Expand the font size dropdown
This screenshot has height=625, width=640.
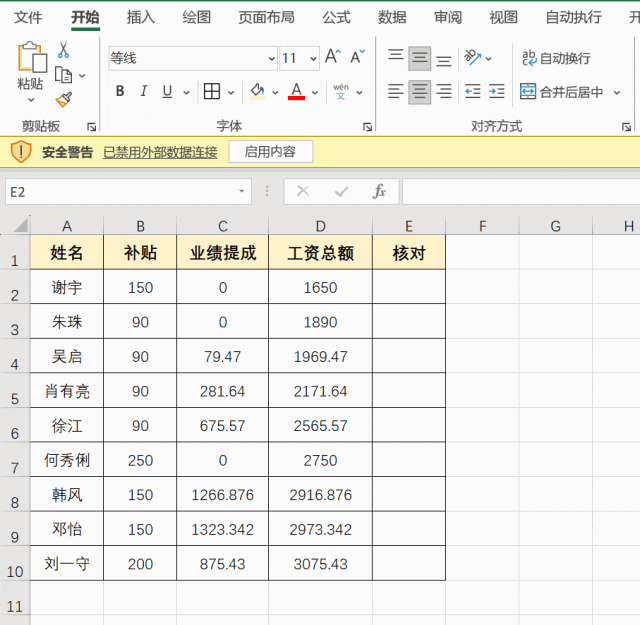[312, 58]
